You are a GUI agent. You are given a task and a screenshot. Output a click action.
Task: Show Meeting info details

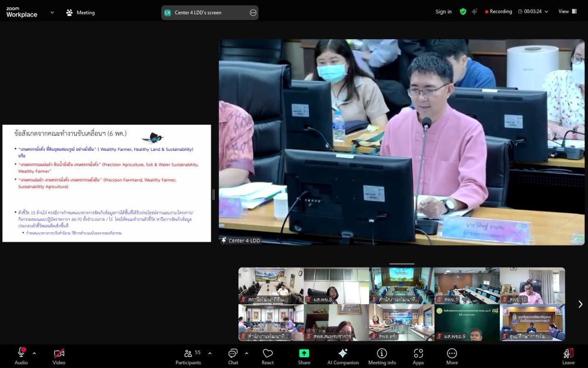click(x=382, y=353)
